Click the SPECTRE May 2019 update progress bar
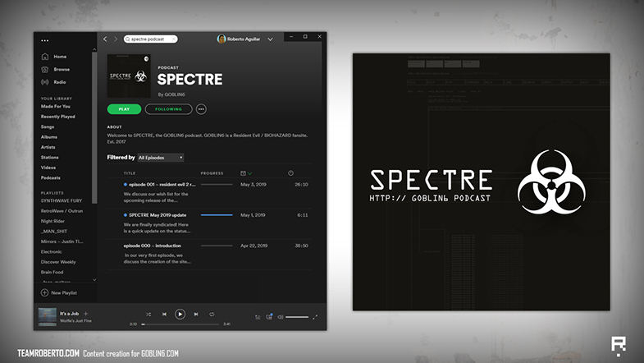This screenshot has height=363, width=644. click(x=217, y=215)
